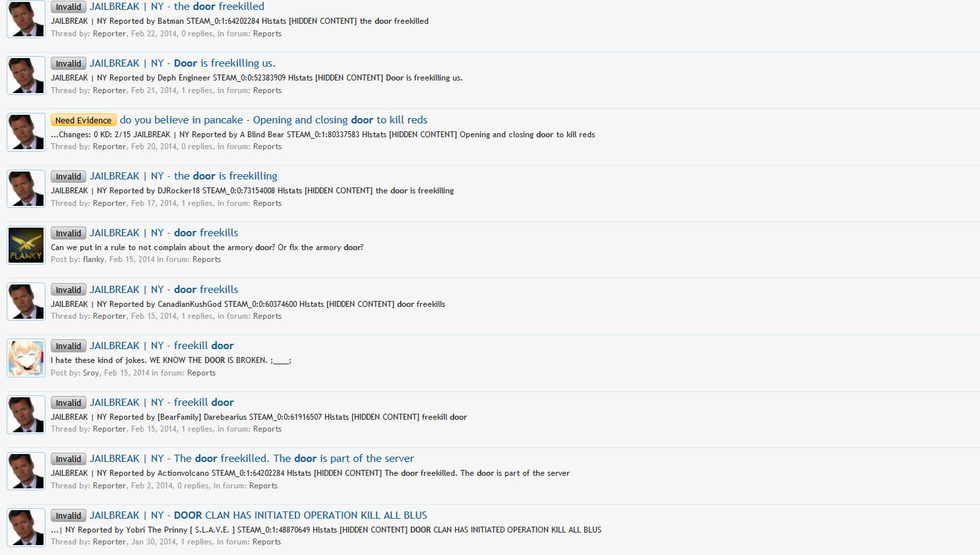Open Reporter profile on Feb 22 thread
Image resolution: width=980 pixels, height=555 pixels.
click(x=109, y=34)
